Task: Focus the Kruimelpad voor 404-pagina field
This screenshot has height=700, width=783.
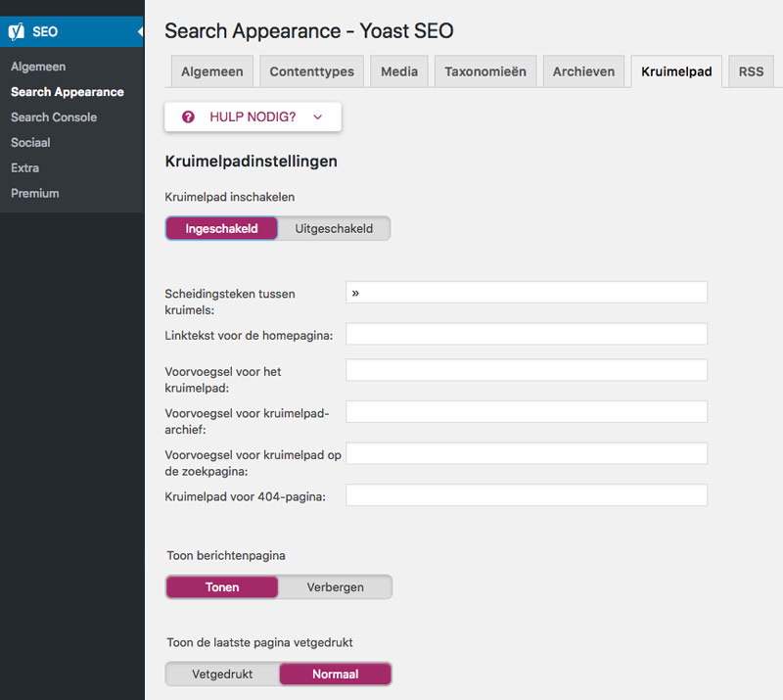Action: (527, 495)
